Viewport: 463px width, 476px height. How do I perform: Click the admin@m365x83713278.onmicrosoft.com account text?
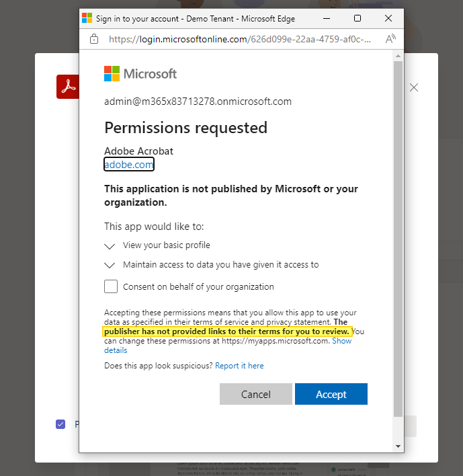[x=198, y=102]
